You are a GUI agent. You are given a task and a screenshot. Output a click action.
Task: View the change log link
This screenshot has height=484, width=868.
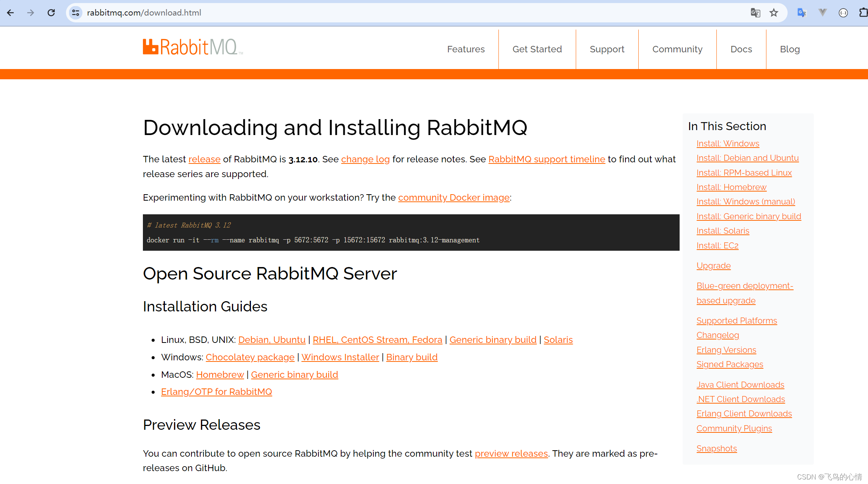pyautogui.click(x=365, y=159)
